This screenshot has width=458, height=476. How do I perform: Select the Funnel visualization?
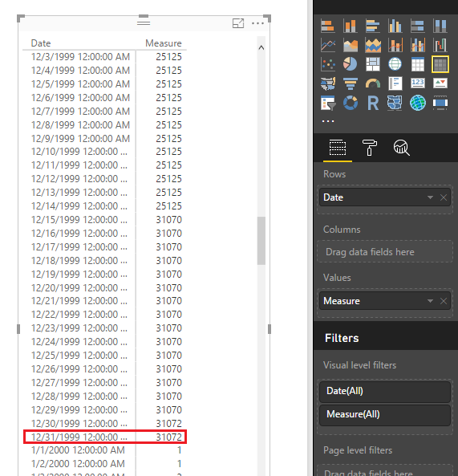click(x=350, y=83)
